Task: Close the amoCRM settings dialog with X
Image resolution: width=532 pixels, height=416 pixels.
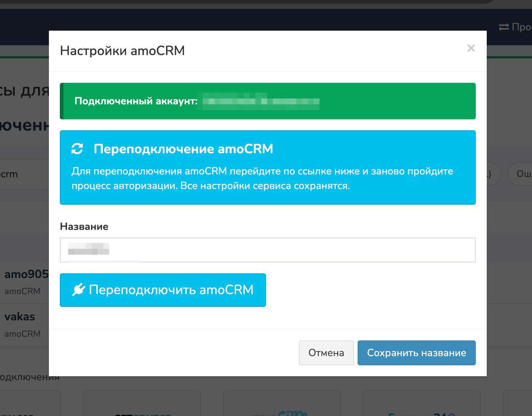Action: coord(471,48)
